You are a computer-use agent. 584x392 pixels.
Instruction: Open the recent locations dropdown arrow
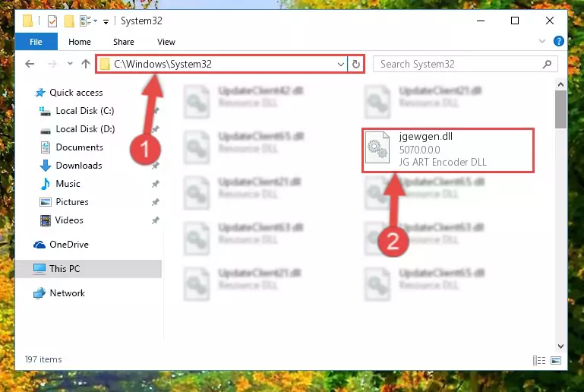pyautogui.click(x=70, y=64)
